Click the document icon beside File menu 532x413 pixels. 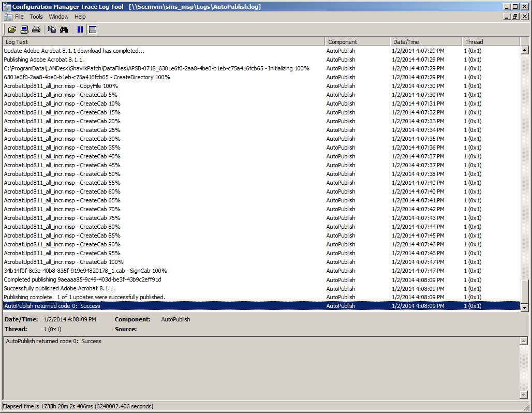click(8, 17)
